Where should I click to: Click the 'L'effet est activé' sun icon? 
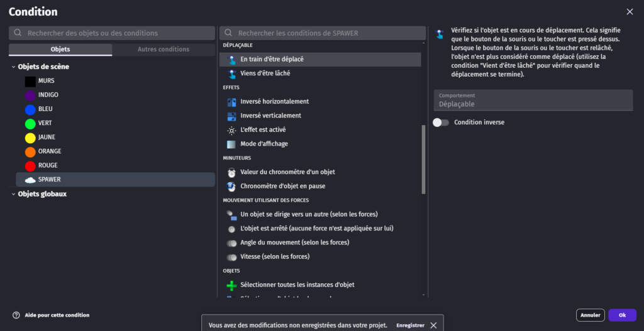231,130
